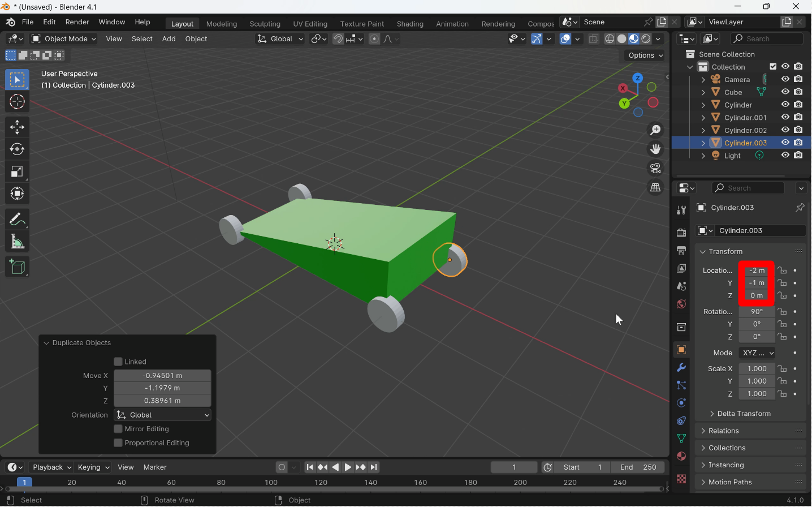Image resolution: width=812 pixels, height=507 pixels.
Task: Open the Render properties tab
Action: click(681, 233)
